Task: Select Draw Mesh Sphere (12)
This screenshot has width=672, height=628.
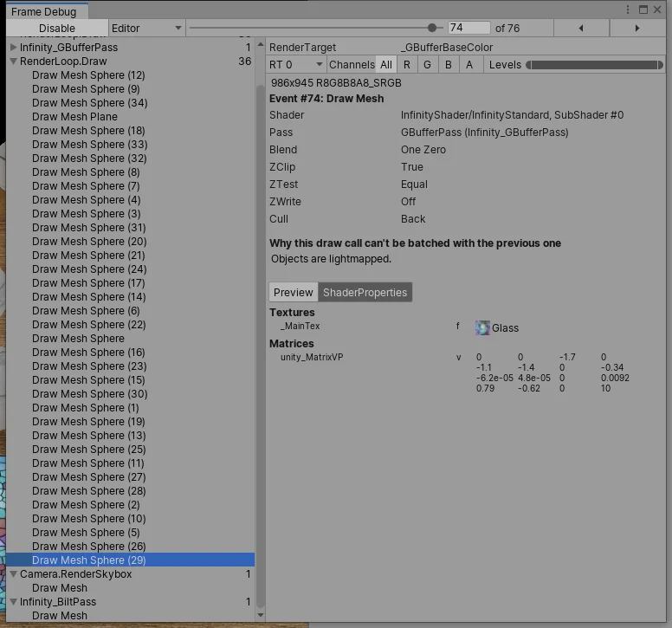Action: [131, 75]
